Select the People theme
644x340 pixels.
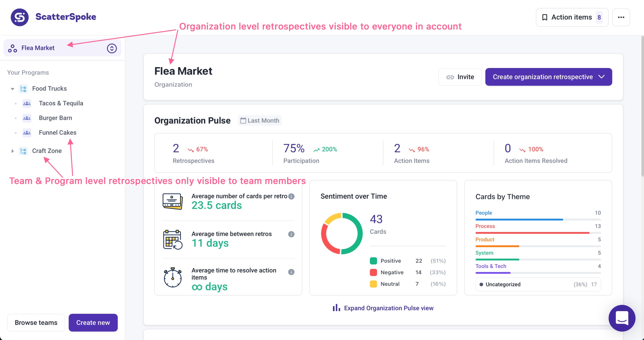coord(484,213)
